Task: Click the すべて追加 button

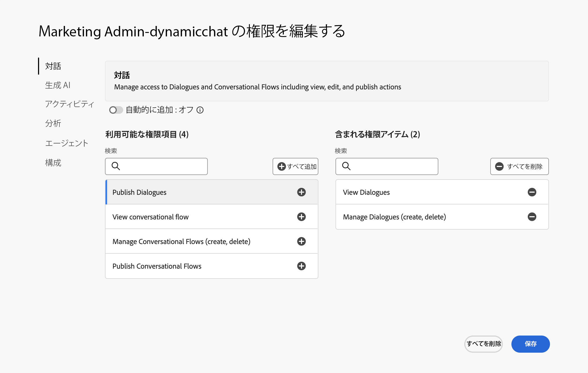Action: (x=295, y=166)
